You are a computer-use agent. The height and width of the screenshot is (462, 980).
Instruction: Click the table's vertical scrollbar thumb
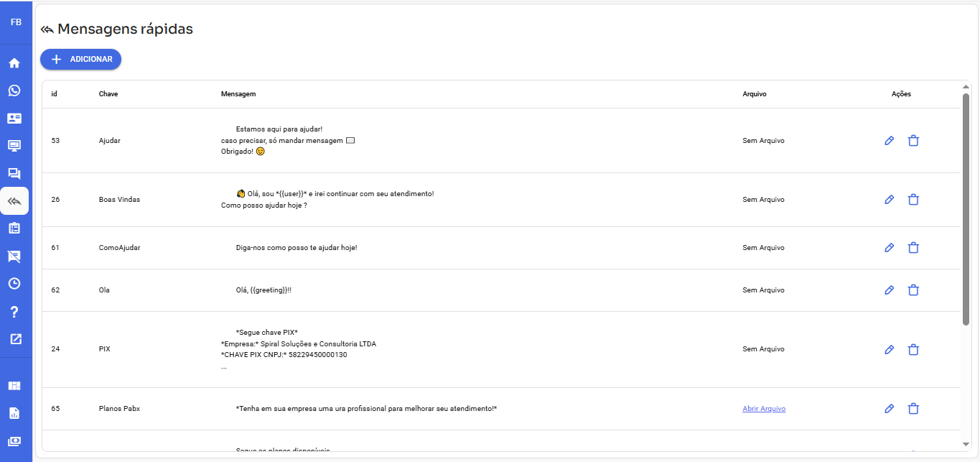(966, 208)
